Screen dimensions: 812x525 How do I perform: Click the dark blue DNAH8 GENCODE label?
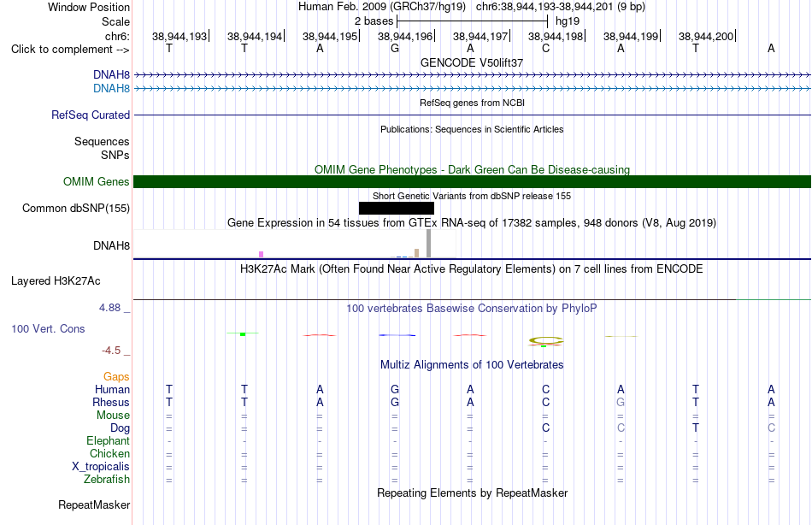111,75
